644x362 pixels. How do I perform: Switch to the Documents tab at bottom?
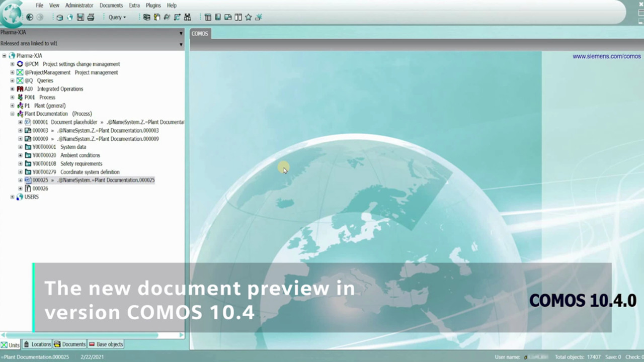[x=70, y=344]
